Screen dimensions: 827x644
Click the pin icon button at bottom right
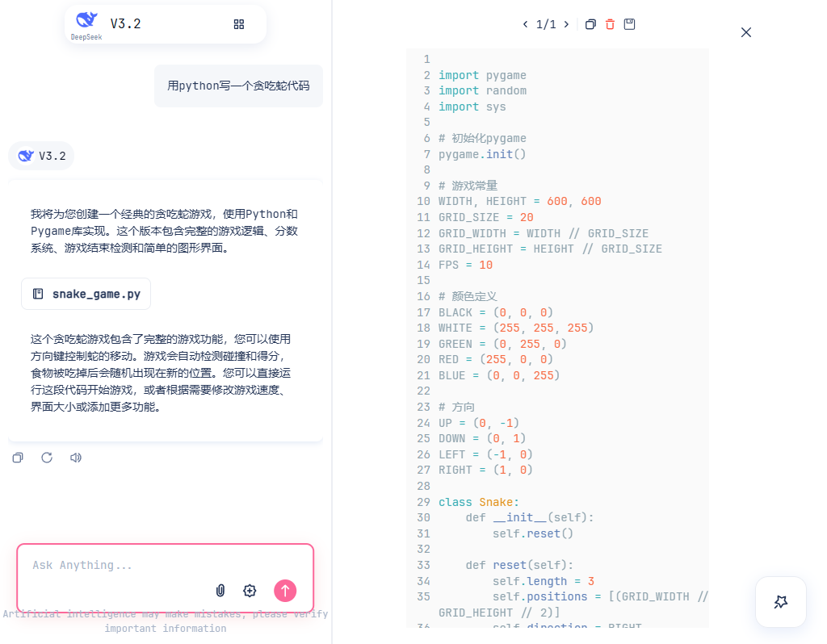click(780, 602)
